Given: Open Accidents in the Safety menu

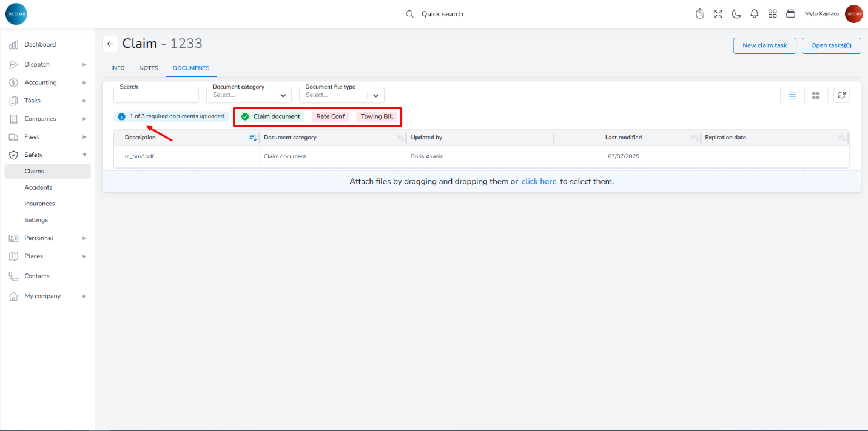Looking at the screenshot, I should pos(38,187).
